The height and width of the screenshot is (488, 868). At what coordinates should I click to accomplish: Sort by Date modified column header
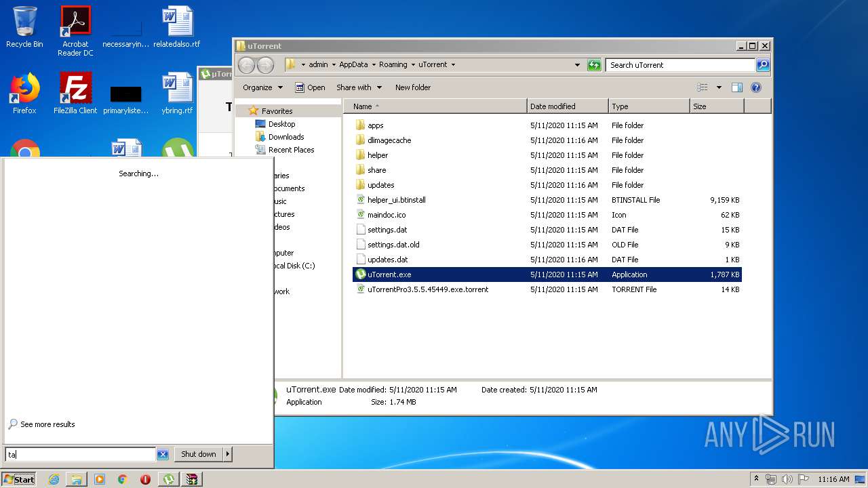point(568,106)
